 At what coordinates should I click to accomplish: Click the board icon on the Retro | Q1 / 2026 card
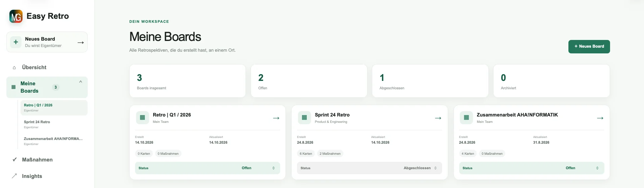142,118
